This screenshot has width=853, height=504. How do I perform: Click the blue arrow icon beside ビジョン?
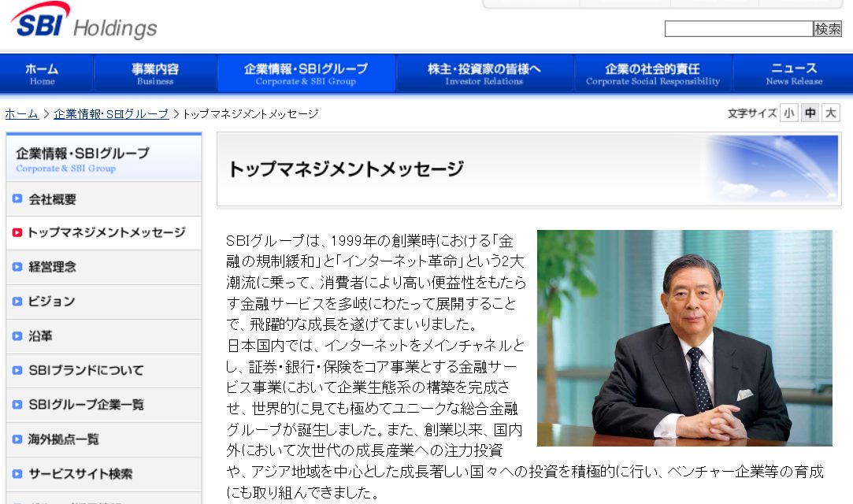(x=17, y=301)
